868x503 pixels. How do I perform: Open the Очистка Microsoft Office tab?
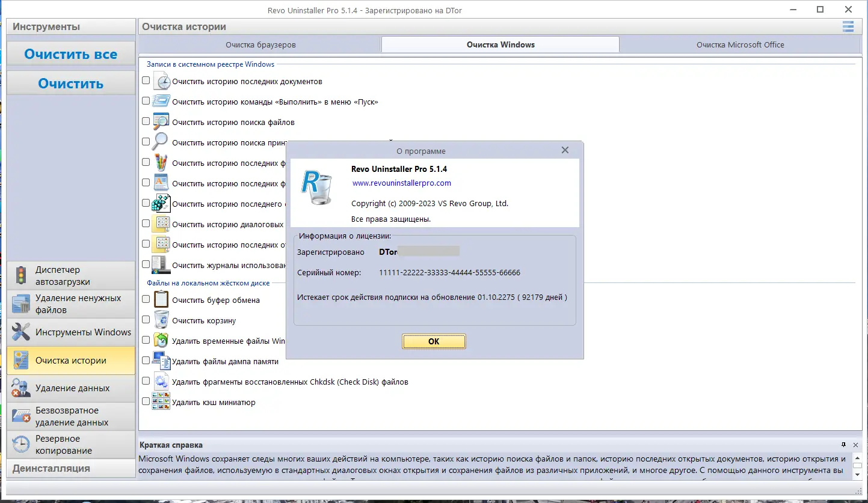pyautogui.click(x=740, y=44)
